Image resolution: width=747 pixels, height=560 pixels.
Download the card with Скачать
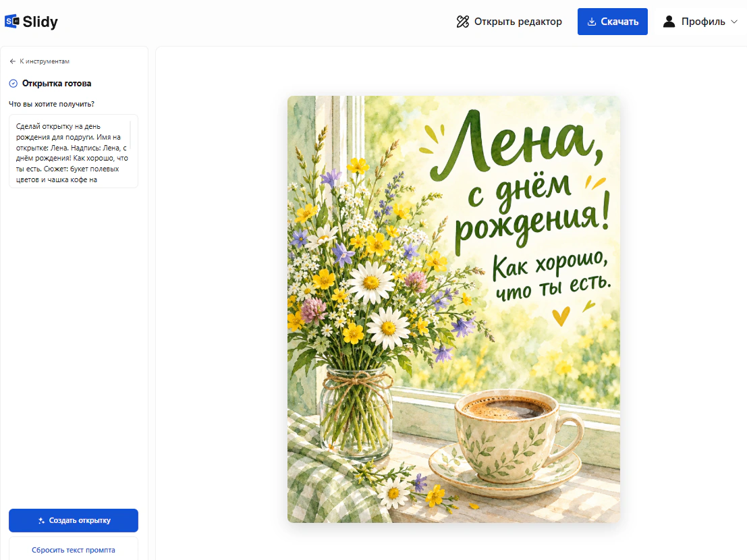point(612,22)
